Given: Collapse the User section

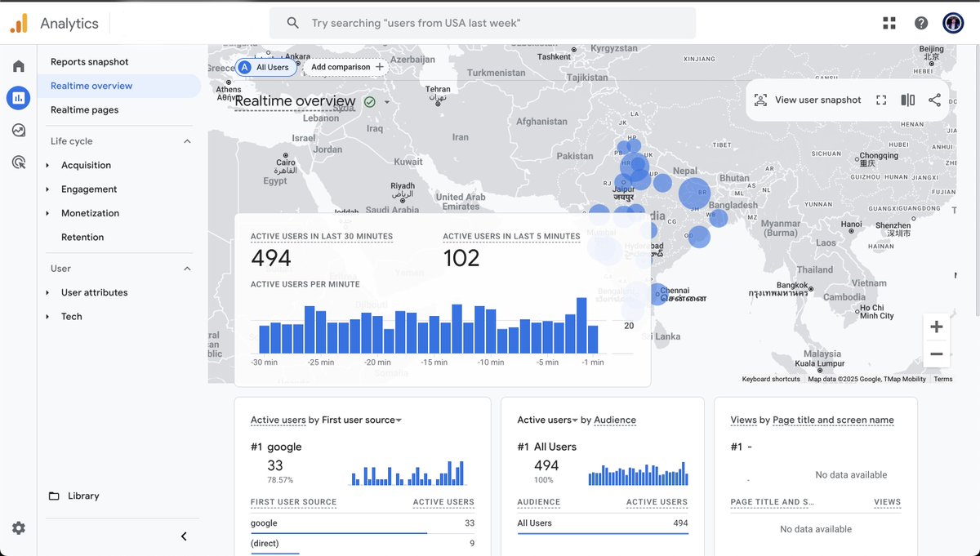Looking at the screenshot, I should (187, 269).
